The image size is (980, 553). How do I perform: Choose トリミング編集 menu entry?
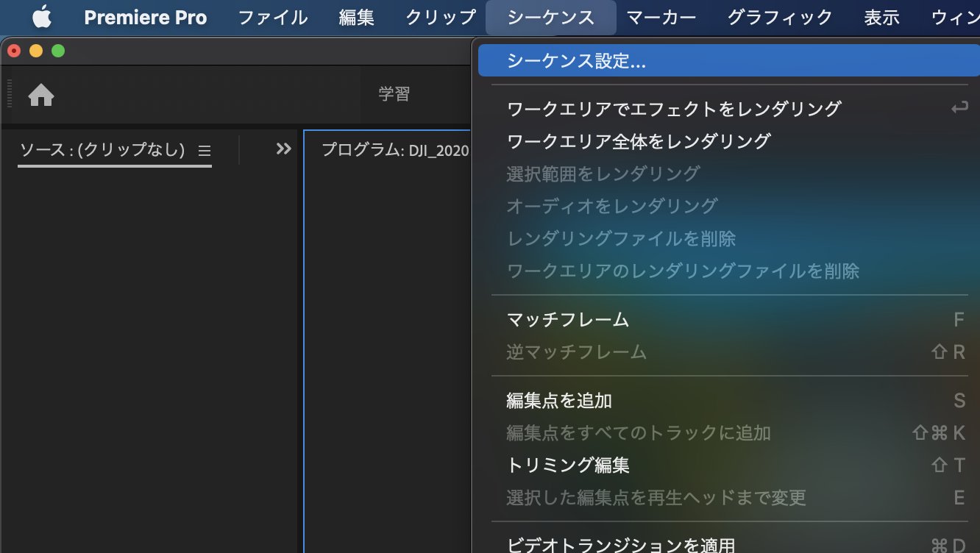(729, 465)
